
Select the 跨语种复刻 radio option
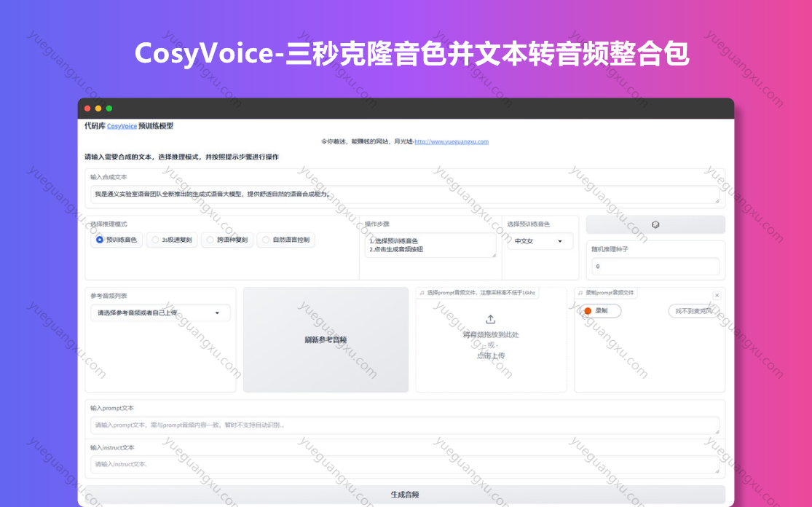click(227, 240)
